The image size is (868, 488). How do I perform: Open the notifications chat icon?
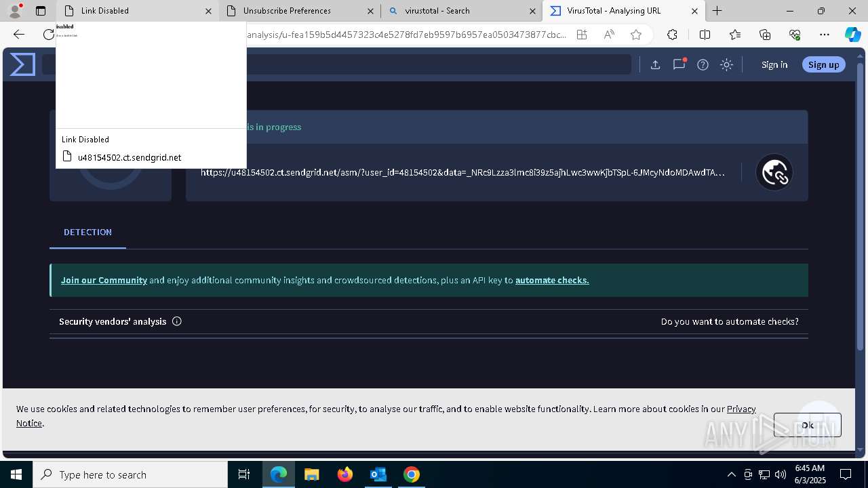click(x=679, y=64)
